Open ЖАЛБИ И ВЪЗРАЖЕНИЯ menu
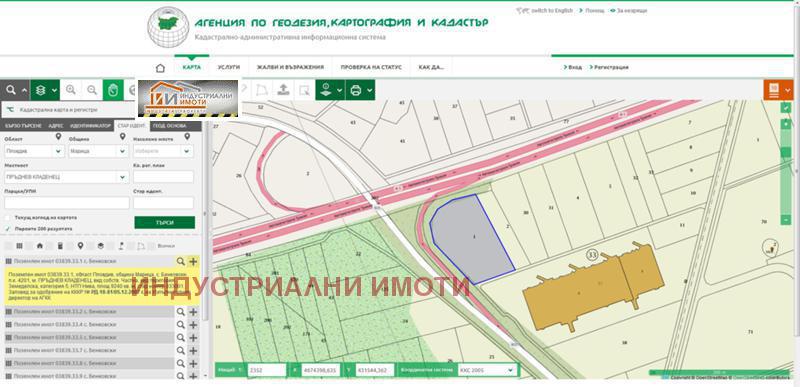Screen dimensions: 800x387 (x=290, y=67)
